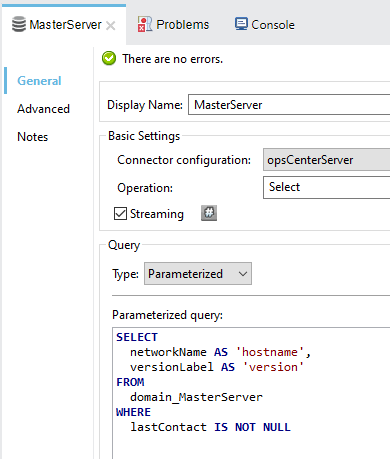
Task: Click the blank area of the Parameterized query editor
Action: click(250, 445)
